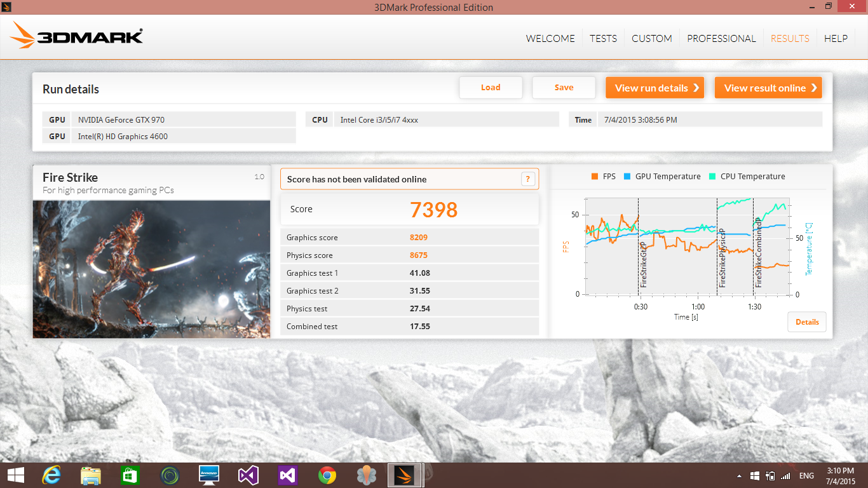Click the 3DMark taskbar icon
The image size is (868, 488).
tap(405, 475)
